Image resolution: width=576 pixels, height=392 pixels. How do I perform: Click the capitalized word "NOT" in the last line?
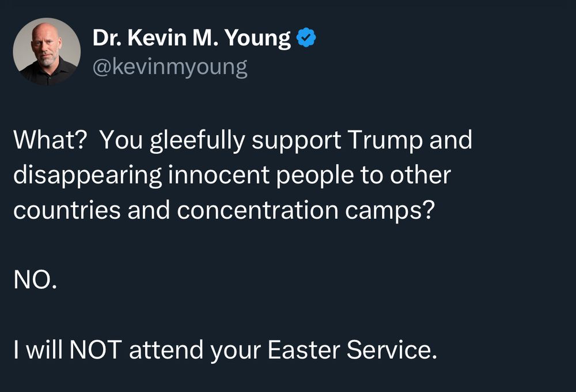(x=96, y=349)
